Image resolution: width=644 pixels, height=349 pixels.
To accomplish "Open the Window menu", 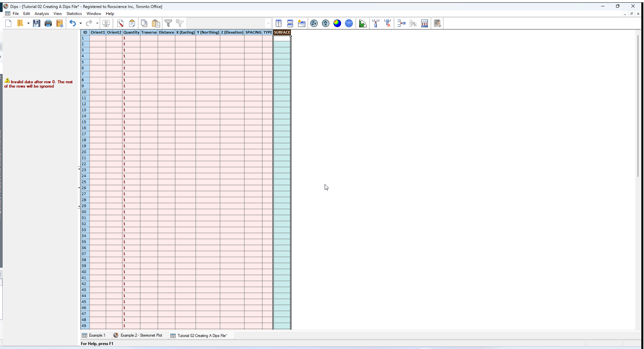I will tap(93, 14).
